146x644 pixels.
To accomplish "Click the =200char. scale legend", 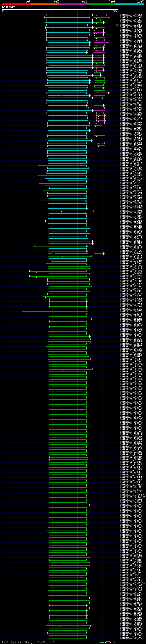I will pyautogui.click(x=109, y=642).
